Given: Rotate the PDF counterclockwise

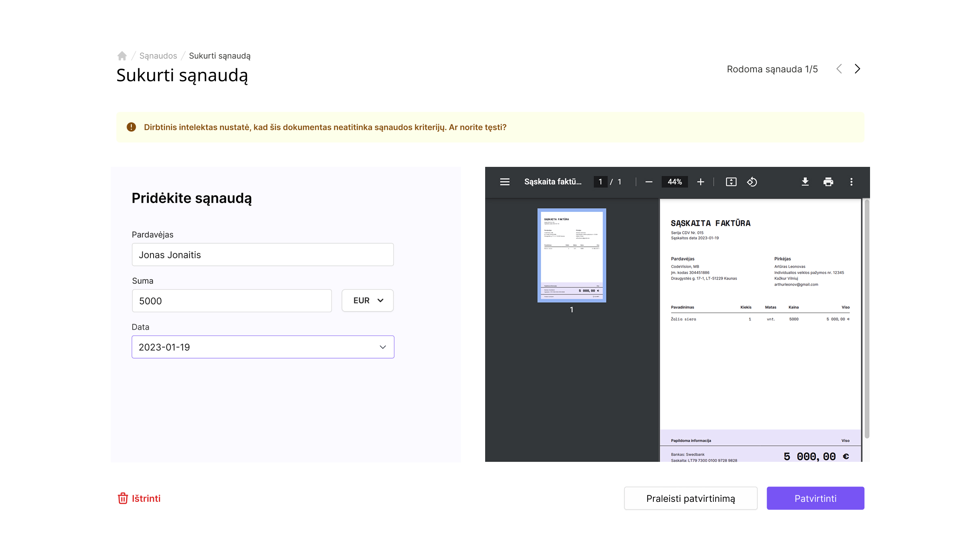Looking at the screenshot, I should pyautogui.click(x=752, y=182).
